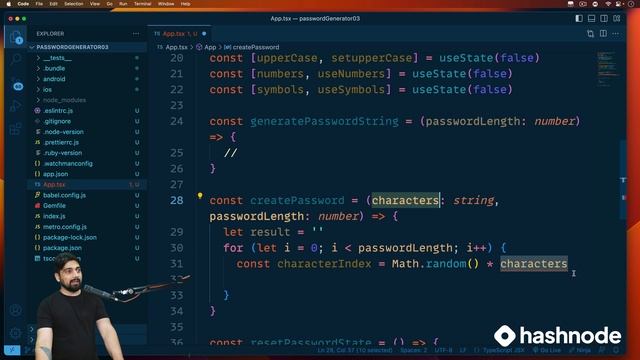
Task: Open the remote window indicator in status bar
Action: click(x=12, y=350)
